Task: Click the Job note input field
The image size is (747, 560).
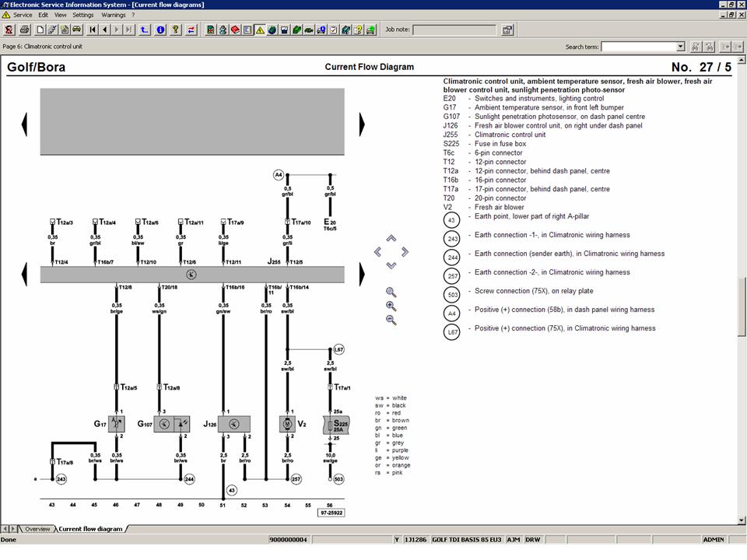Action: click(x=454, y=30)
